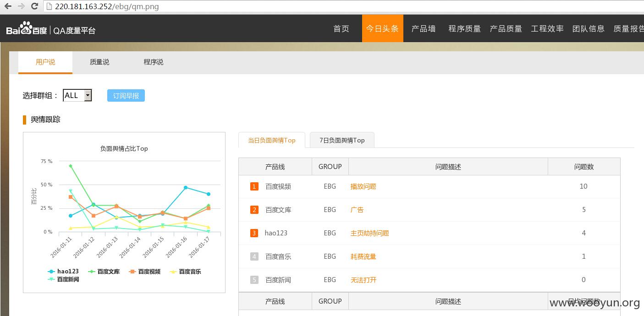The image size is (644, 316).
Task: Open the 广告 issue link
Action: pyautogui.click(x=357, y=210)
